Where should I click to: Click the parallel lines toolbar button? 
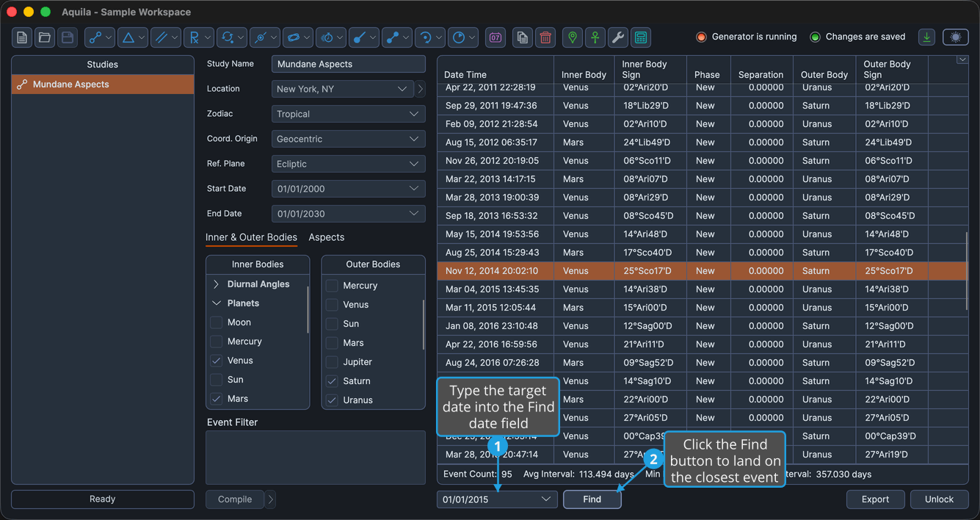(x=166, y=37)
